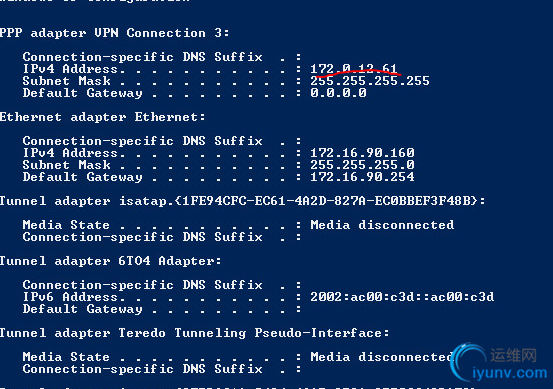The height and width of the screenshot is (389, 553).
Task: Click the VPN Connection-specific DNS Suffix label
Action: (142, 56)
